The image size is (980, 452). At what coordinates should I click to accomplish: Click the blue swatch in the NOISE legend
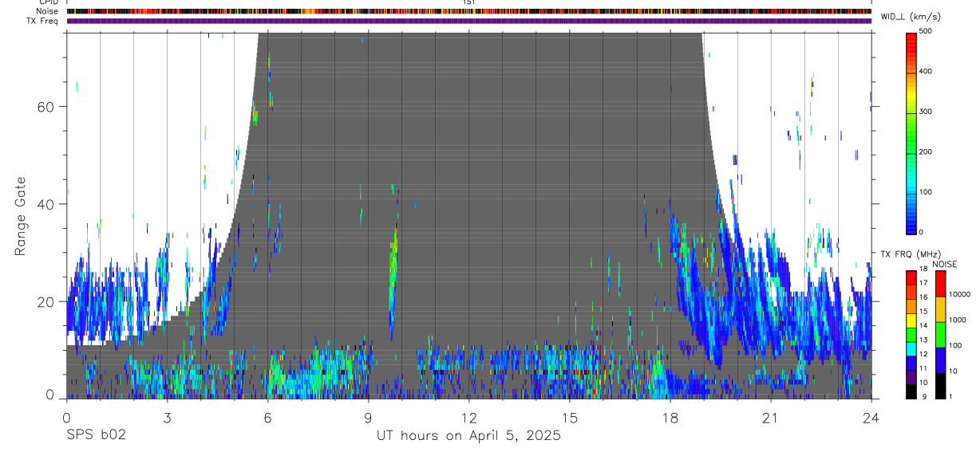click(x=941, y=360)
